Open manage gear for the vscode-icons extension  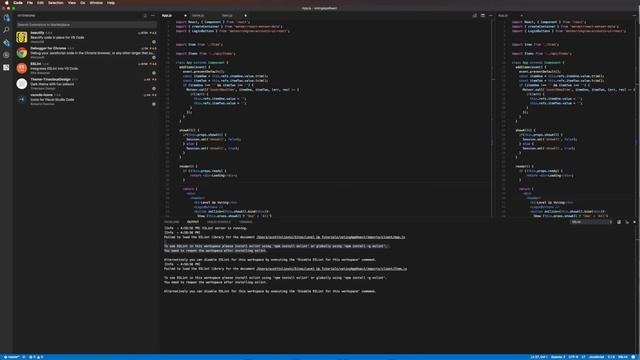(x=154, y=104)
